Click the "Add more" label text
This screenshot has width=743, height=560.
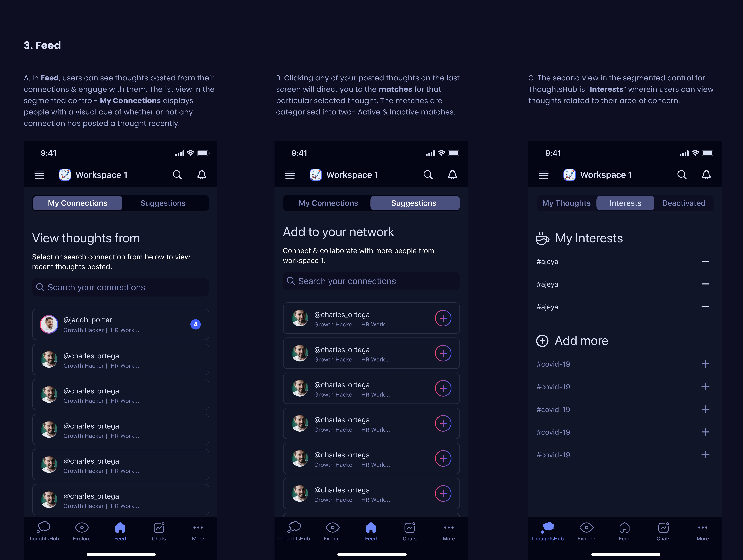[x=581, y=341]
